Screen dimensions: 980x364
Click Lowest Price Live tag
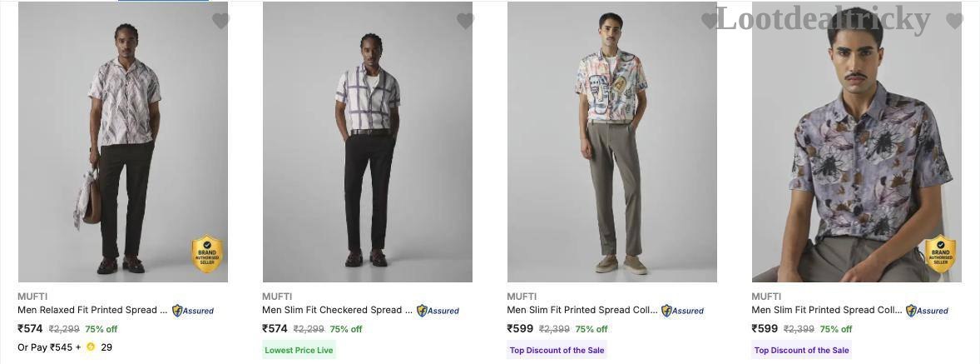tap(299, 350)
